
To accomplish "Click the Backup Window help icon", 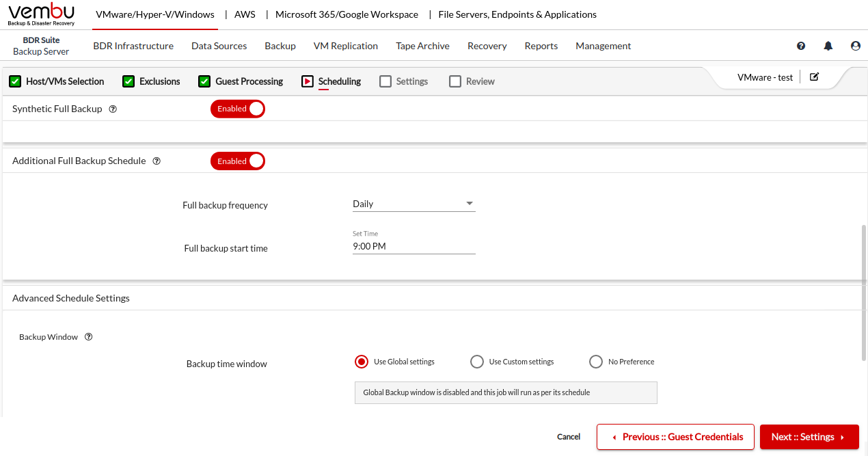I will [x=88, y=337].
